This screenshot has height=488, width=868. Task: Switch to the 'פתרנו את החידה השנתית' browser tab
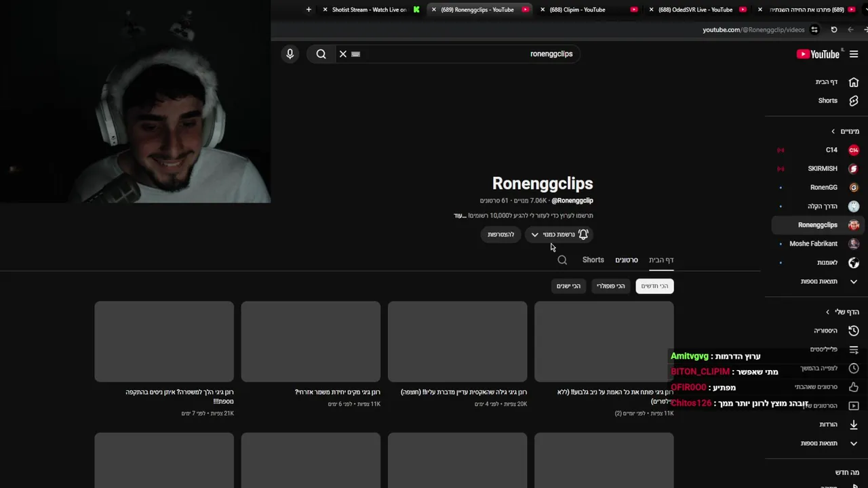(x=807, y=9)
